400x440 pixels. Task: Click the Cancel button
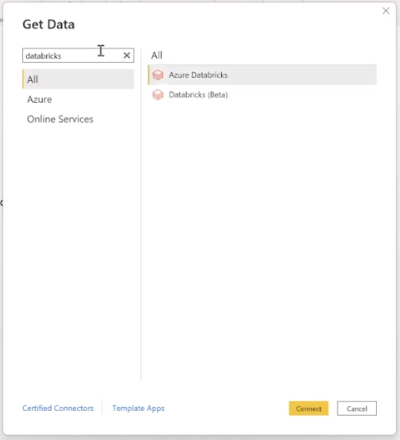coord(357,408)
